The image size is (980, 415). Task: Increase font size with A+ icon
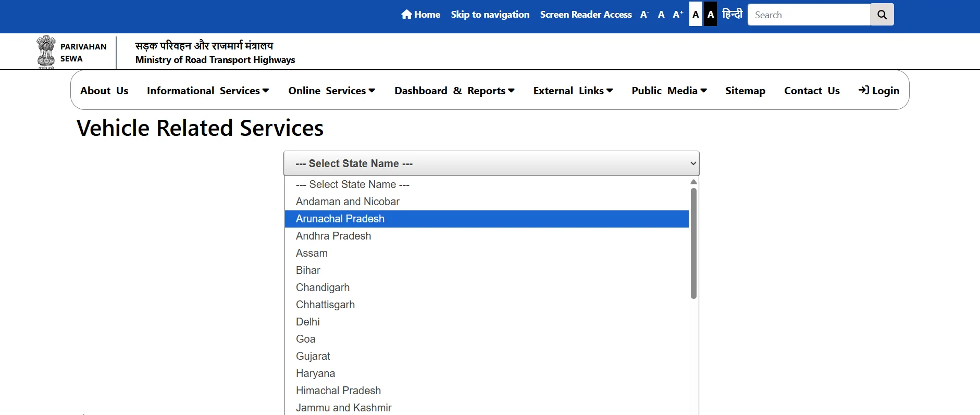pos(677,15)
